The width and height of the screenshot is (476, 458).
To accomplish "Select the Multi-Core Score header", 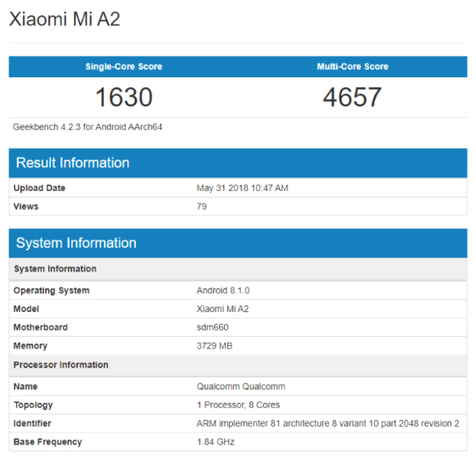I will pos(352,66).
